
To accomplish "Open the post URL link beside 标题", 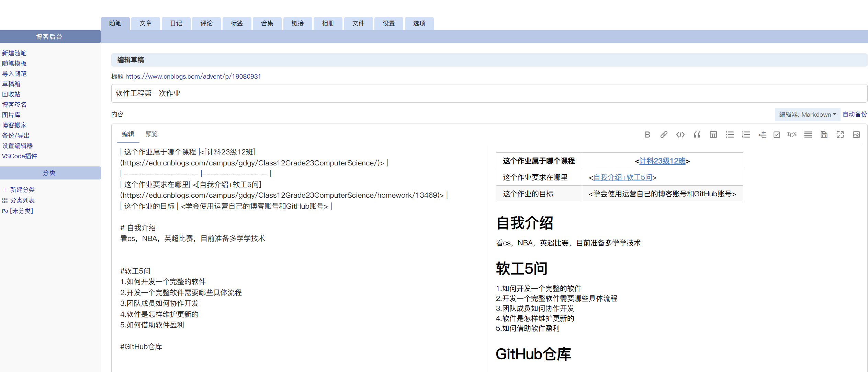I will coord(193,77).
